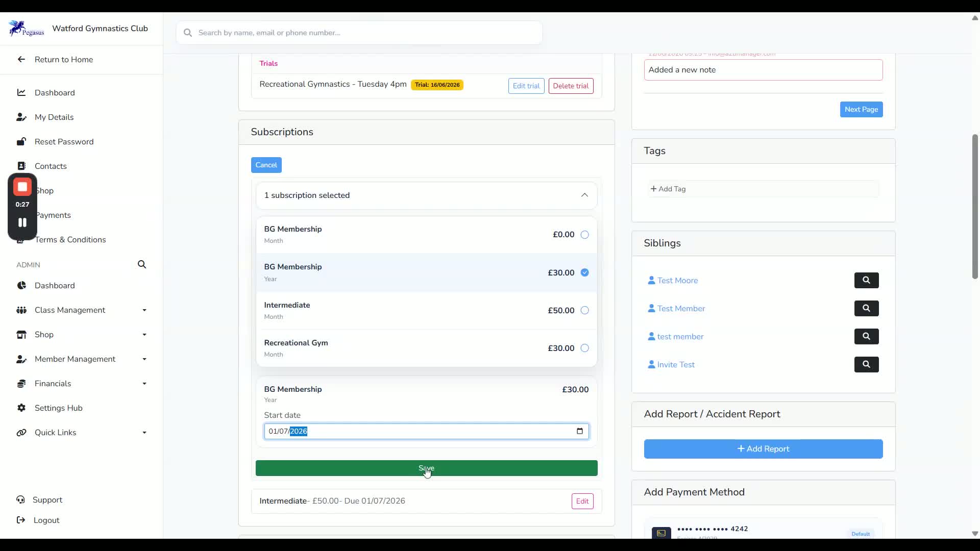Viewport: 980px width, 551px height.
Task: Click the Reset Password unlock icon
Action: 21,141
